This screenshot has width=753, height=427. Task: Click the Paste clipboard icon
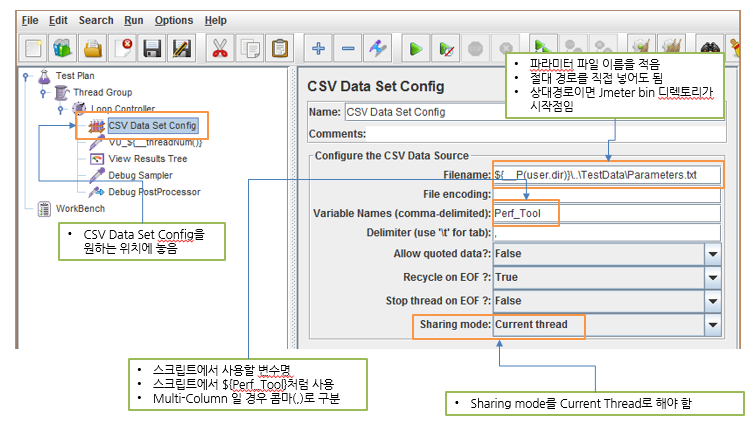point(280,48)
